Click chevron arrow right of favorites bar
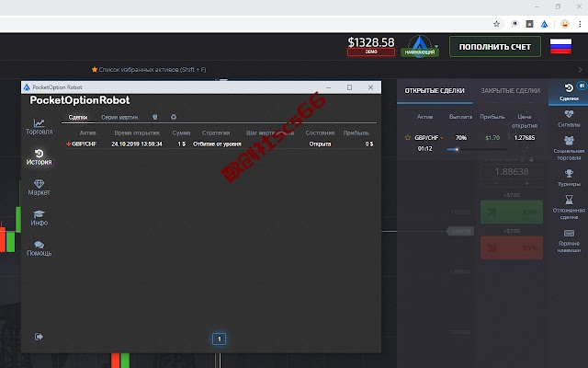Viewport: 588px width, 368px height. pos(580,70)
